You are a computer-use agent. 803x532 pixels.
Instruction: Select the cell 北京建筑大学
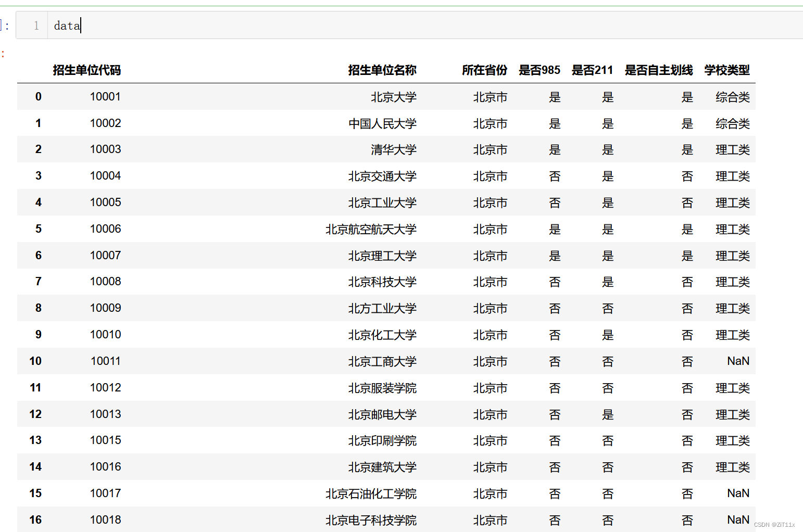[x=383, y=467]
